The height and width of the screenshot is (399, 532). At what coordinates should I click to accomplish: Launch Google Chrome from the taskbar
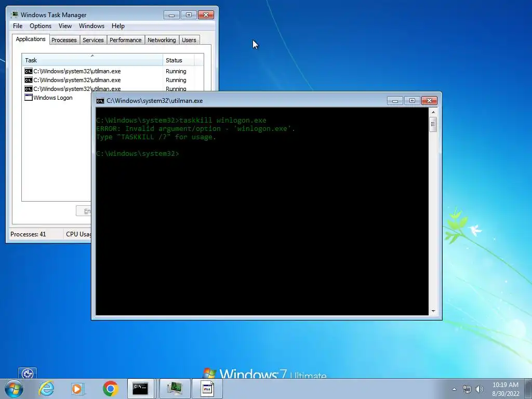pyautogui.click(x=110, y=389)
